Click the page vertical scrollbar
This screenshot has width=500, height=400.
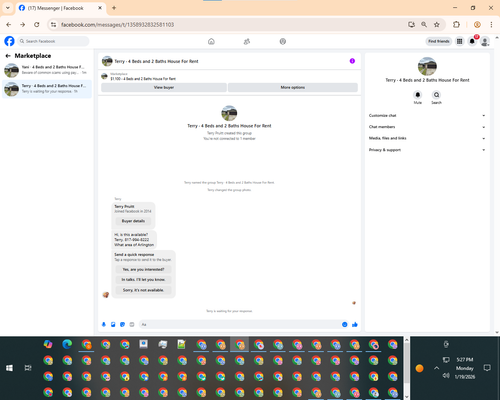pos(497,184)
